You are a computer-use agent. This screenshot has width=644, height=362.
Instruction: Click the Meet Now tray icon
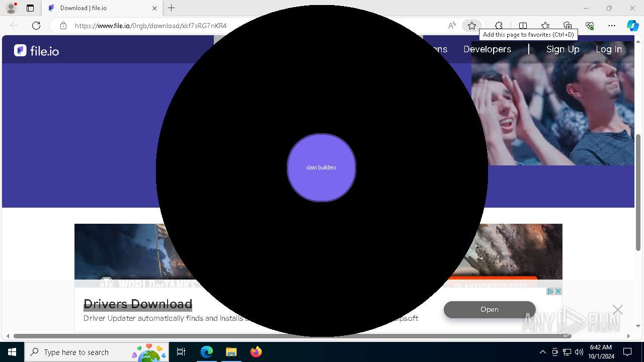tap(555, 352)
